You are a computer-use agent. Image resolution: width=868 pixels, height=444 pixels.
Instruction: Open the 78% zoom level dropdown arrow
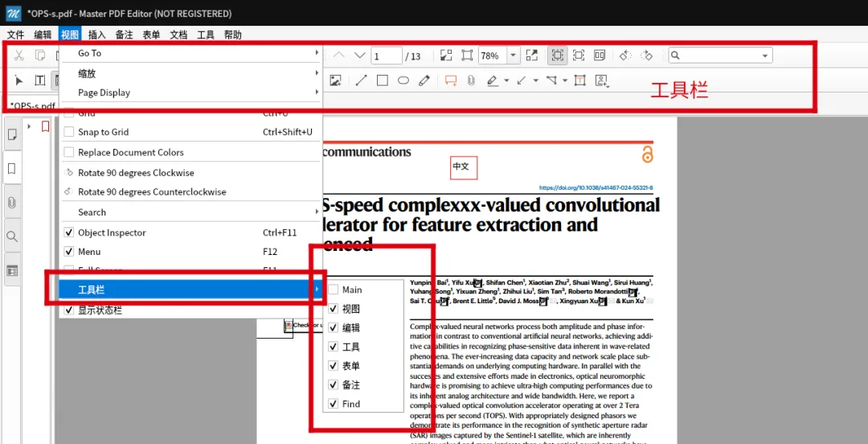tap(513, 55)
